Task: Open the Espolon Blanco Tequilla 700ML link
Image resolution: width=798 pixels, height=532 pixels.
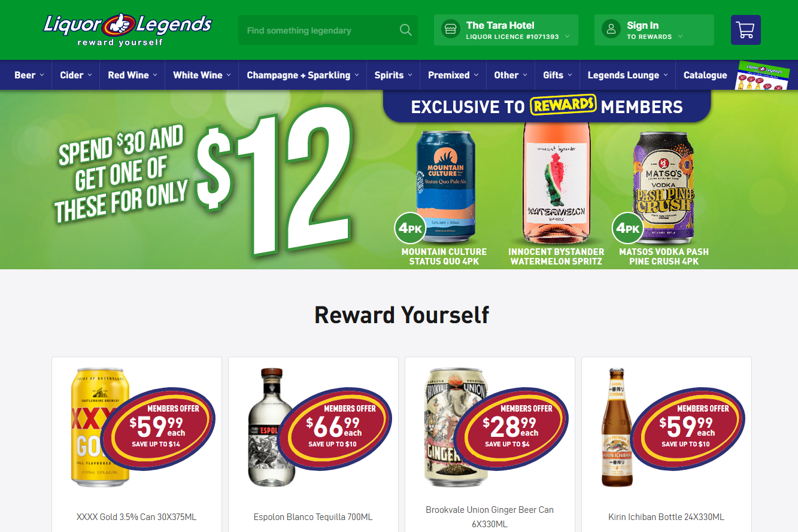Action: pyautogui.click(x=313, y=517)
